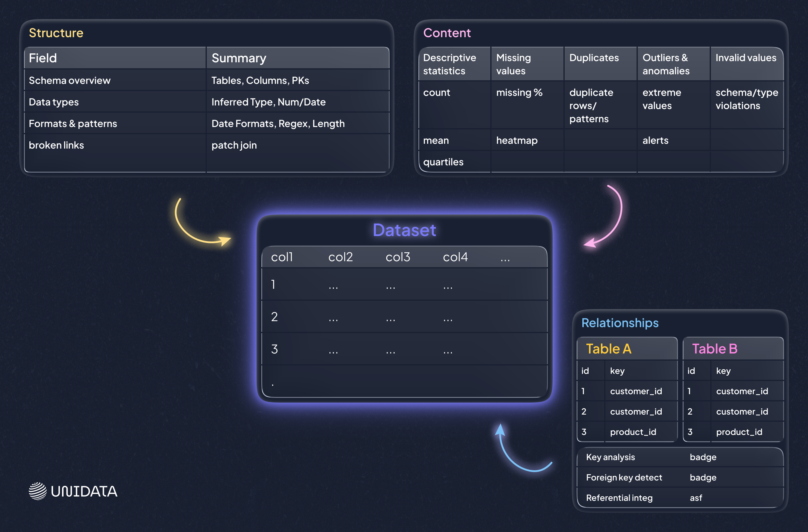Select the Schema overview row

coord(70,80)
